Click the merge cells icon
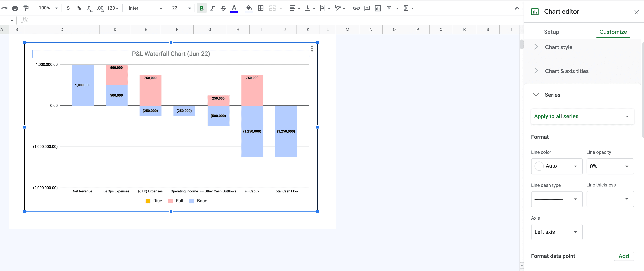 (x=272, y=8)
